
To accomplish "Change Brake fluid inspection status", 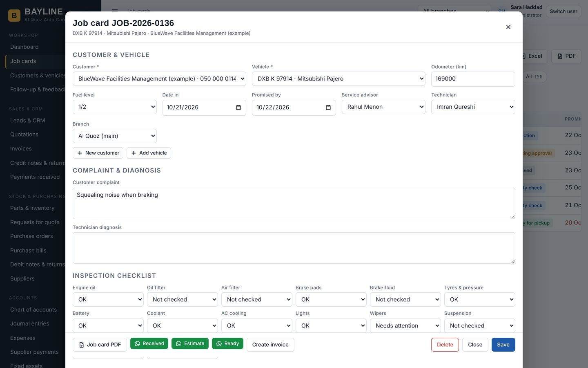I will (405, 300).
